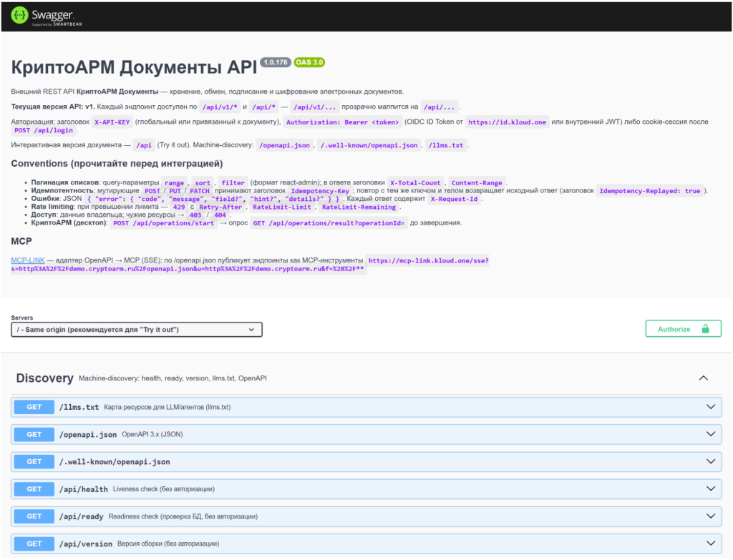Expand the GET /api/health endpoint chevron
The image size is (733, 560).
[x=711, y=488]
